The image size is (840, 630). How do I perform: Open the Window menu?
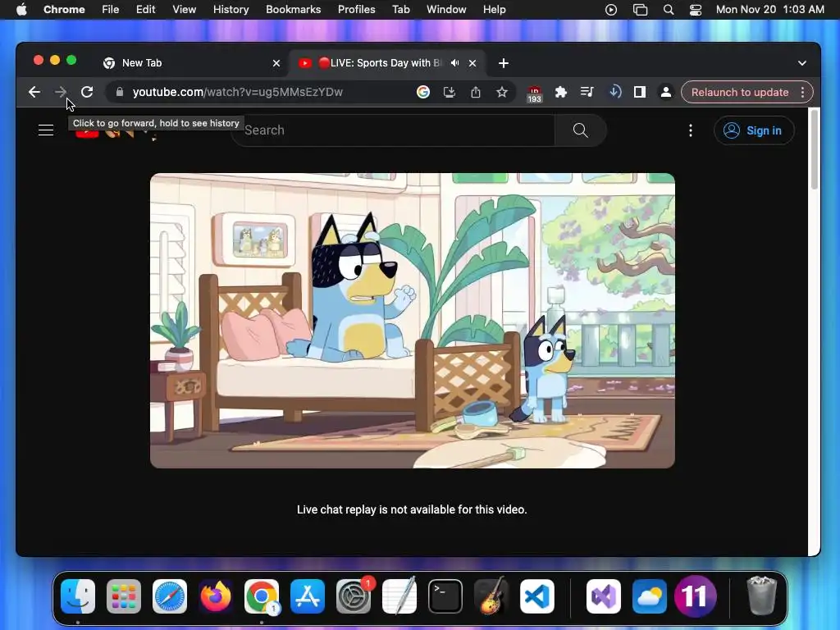coord(446,9)
